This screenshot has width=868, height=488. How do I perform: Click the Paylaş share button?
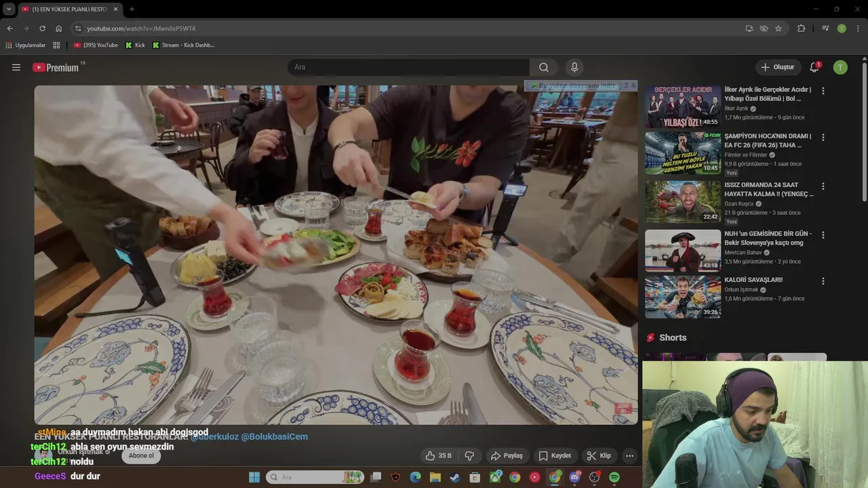(507, 455)
